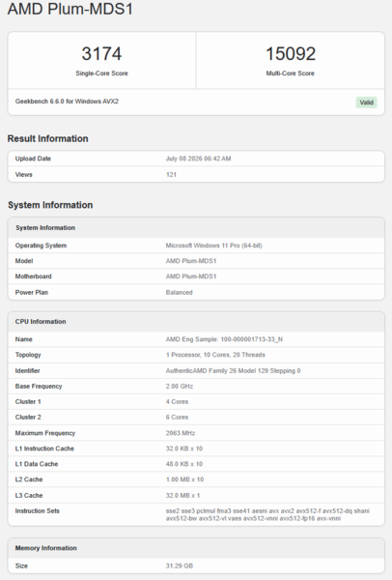Select Microsoft Windows 11 Pro (64-bit) value

click(214, 246)
